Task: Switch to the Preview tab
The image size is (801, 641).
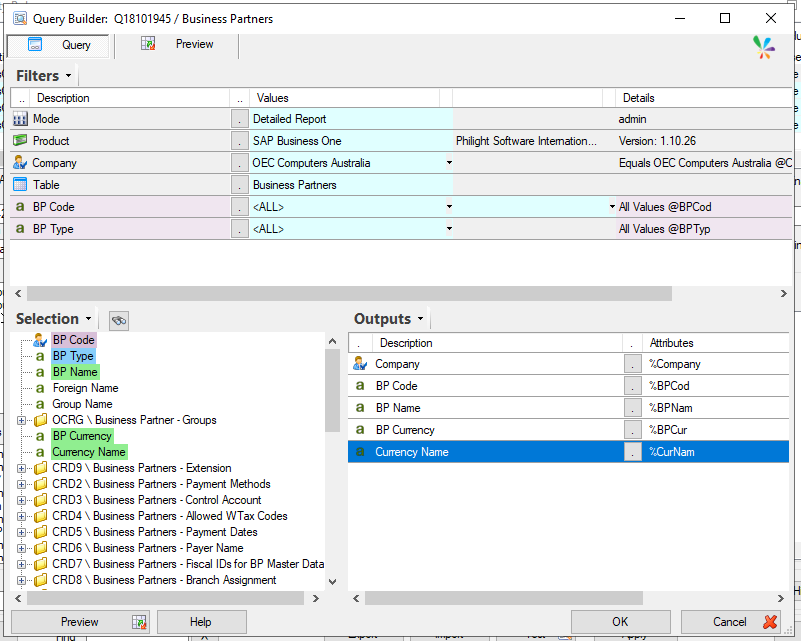Action: click(x=176, y=45)
